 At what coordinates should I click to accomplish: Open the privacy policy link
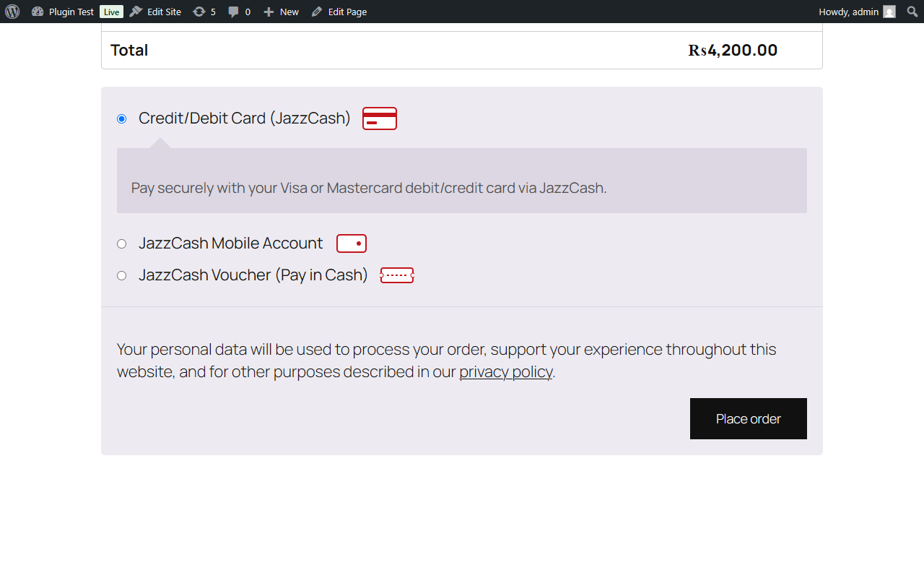pyautogui.click(x=506, y=372)
